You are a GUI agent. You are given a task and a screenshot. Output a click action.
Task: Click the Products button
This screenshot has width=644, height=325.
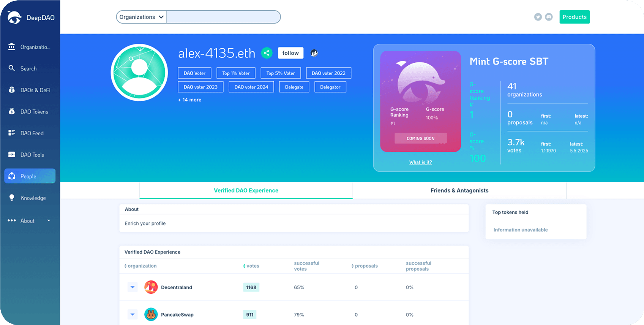(574, 17)
